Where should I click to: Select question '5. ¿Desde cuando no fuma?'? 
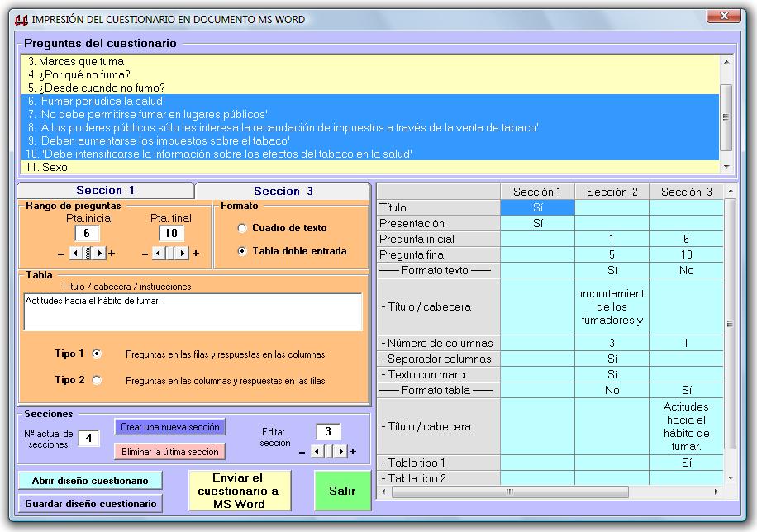[369, 88]
